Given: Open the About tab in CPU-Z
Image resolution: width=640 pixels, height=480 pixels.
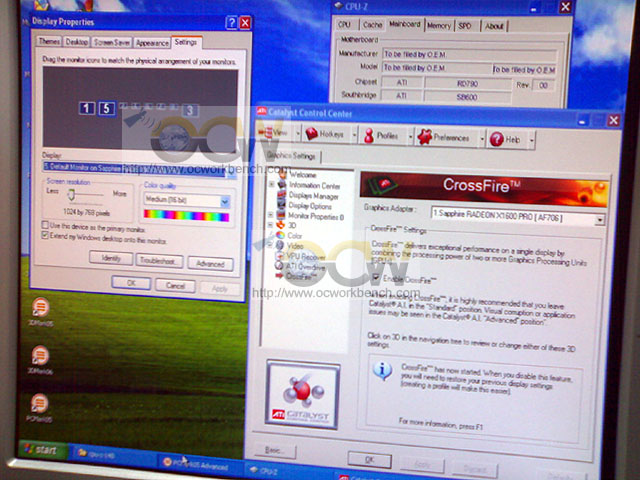Looking at the screenshot, I should (494, 26).
